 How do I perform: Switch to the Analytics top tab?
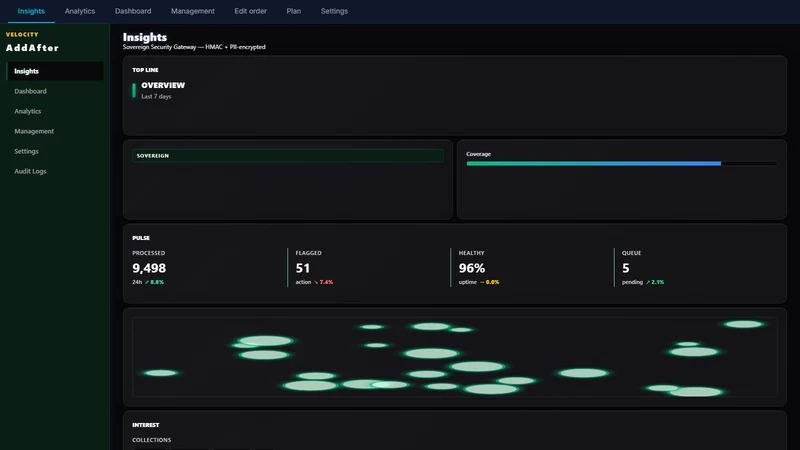[80, 11]
